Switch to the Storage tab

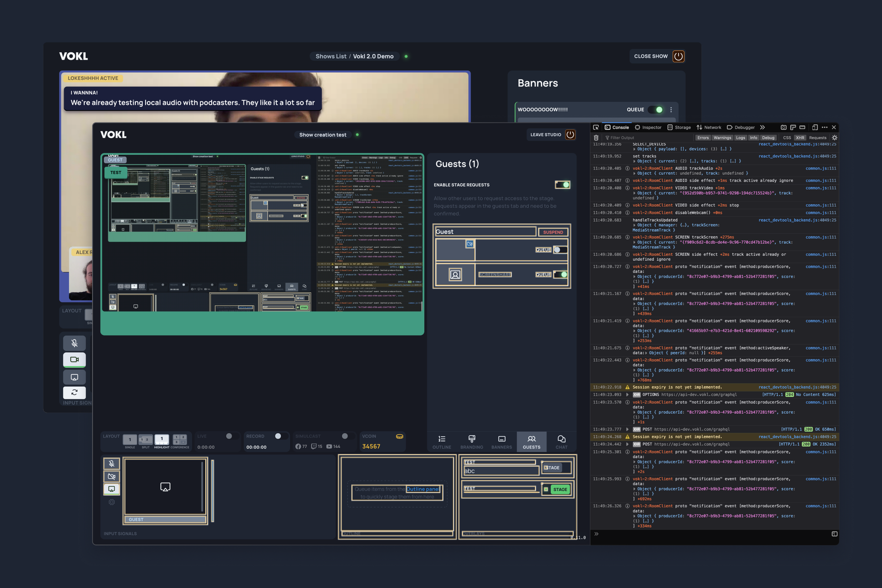coord(679,127)
